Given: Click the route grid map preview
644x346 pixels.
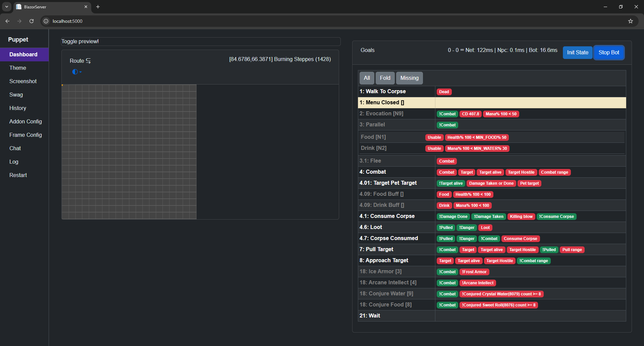Looking at the screenshot, I should (129, 152).
